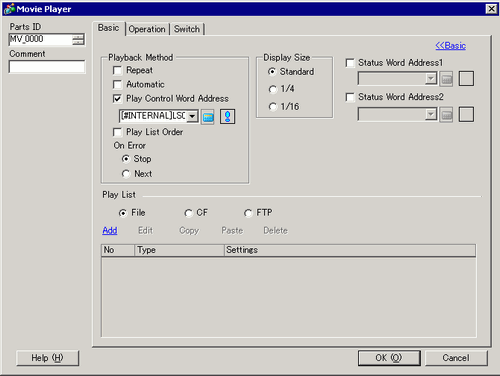Select File play list source
The image size is (500, 376).
pyautogui.click(x=123, y=213)
